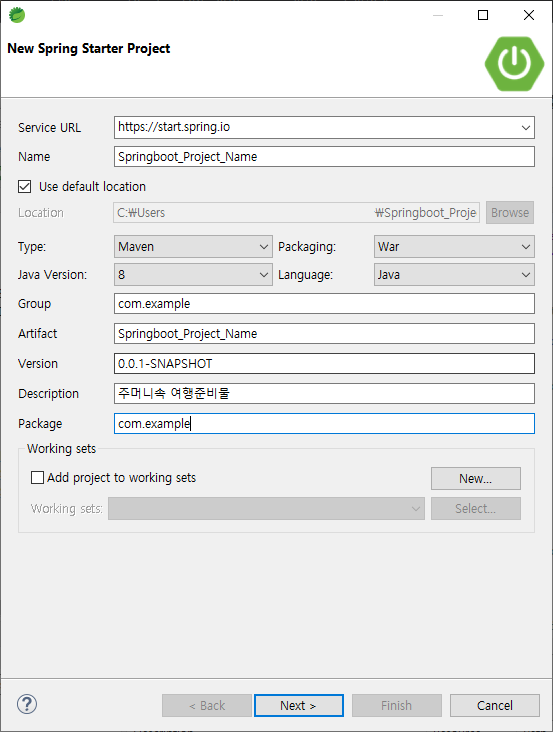This screenshot has height=732, width=553.
Task: Click the Spring leaf icon in title bar
Action: click(17, 15)
